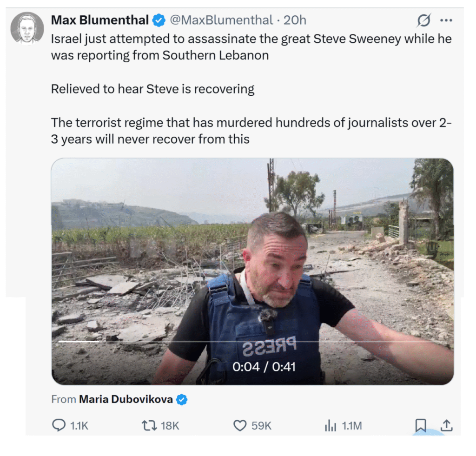Open the @MaxBlumenthal handle link

click(221, 20)
